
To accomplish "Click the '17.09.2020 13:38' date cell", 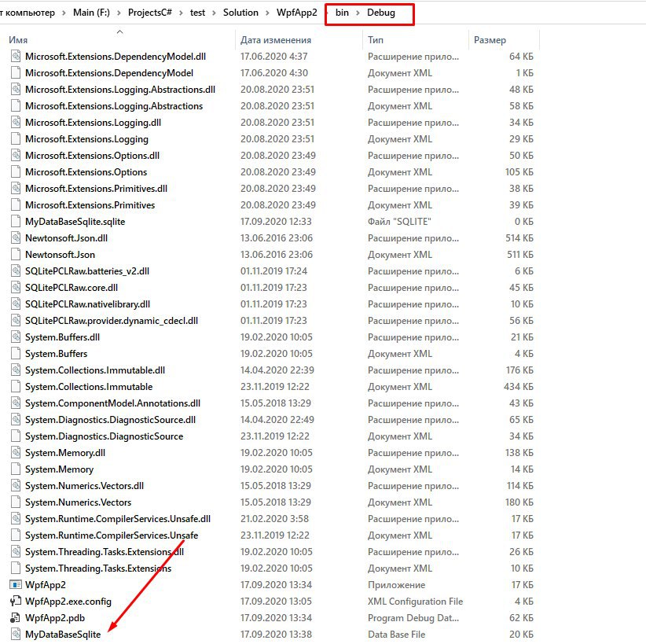I will coord(276,634).
